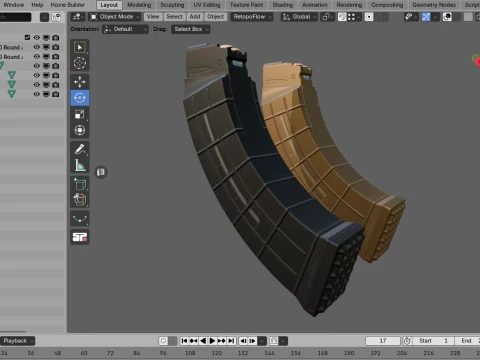Jump to next keyframe
480x360 pixels.
pos(221,341)
